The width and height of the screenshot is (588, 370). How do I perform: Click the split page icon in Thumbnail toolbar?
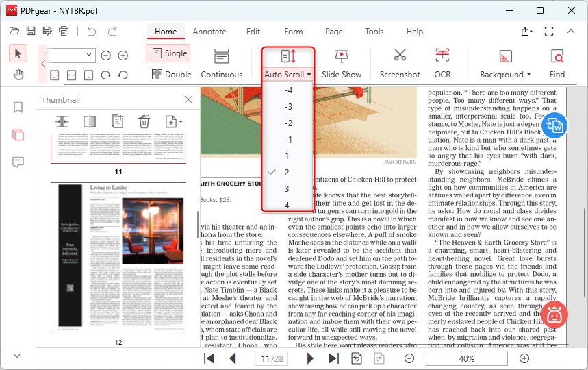click(89, 121)
